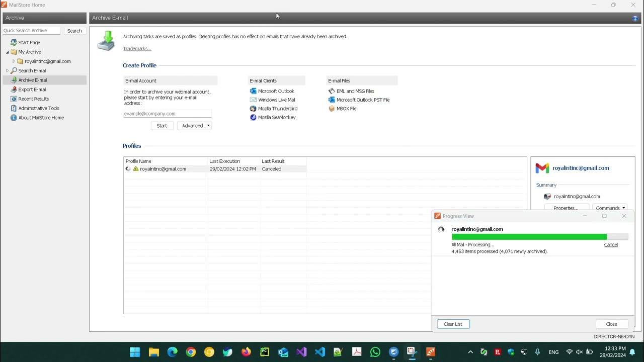Viewport: 644px width, 362px height.
Task: Click the ENG language indicator in the tray
Action: [x=553, y=352]
